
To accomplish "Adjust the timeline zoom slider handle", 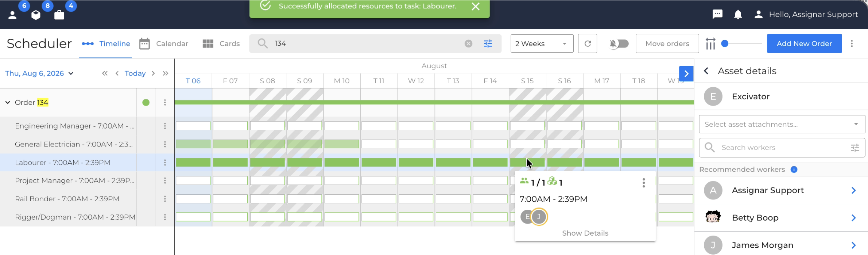I will 725,43.
